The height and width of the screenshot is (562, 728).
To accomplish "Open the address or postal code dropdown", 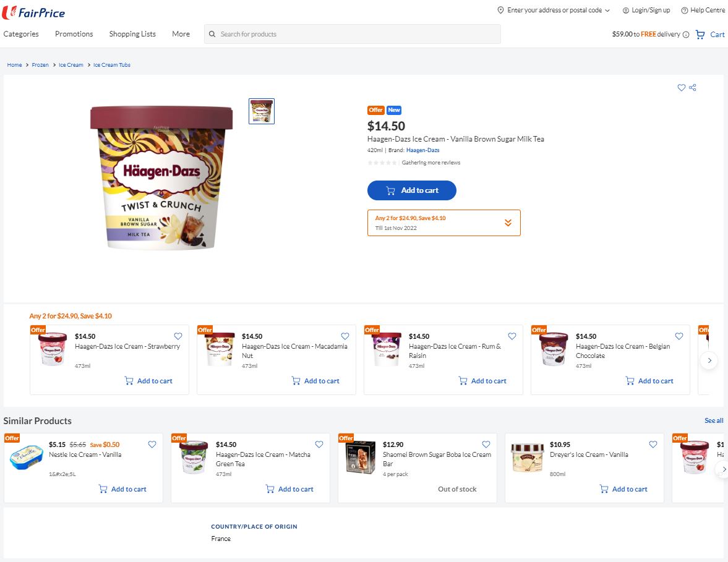I will point(607,11).
